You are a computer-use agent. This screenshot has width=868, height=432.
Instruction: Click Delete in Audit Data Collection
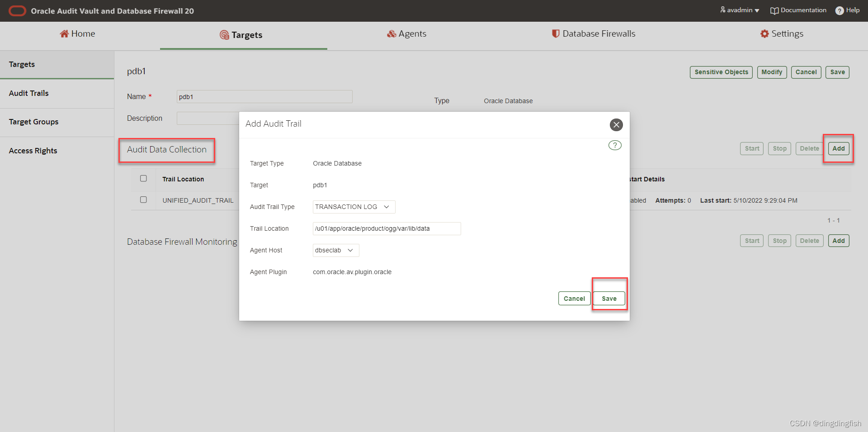click(809, 148)
